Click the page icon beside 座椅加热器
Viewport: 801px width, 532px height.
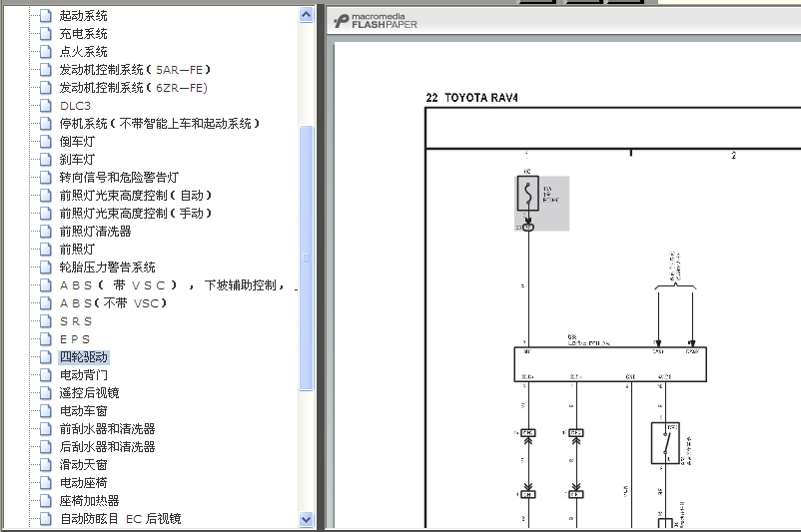pos(46,501)
